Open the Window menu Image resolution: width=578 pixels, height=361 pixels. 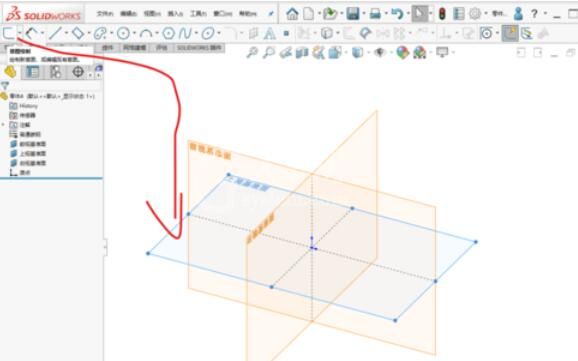tap(223, 14)
